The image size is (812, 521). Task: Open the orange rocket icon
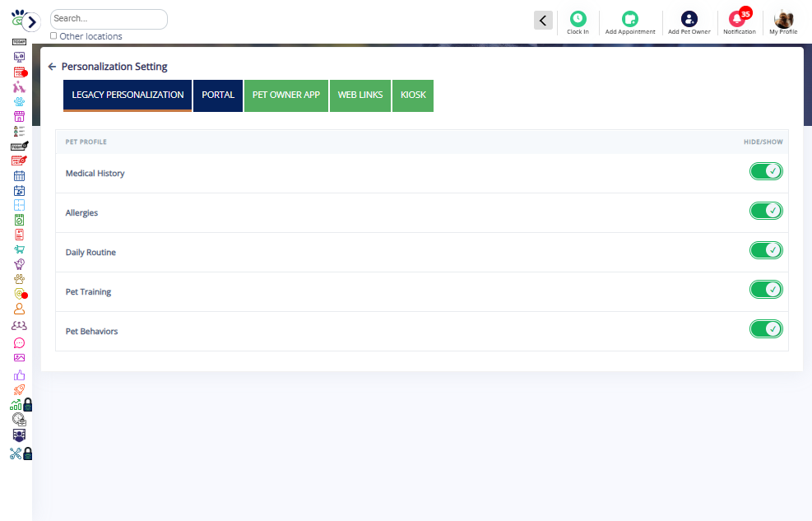tap(19, 390)
